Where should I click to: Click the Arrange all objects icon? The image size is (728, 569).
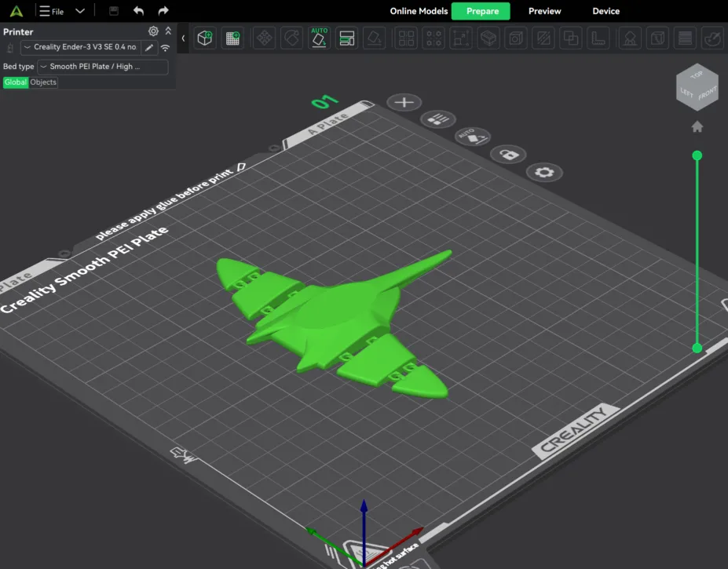[347, 38]
